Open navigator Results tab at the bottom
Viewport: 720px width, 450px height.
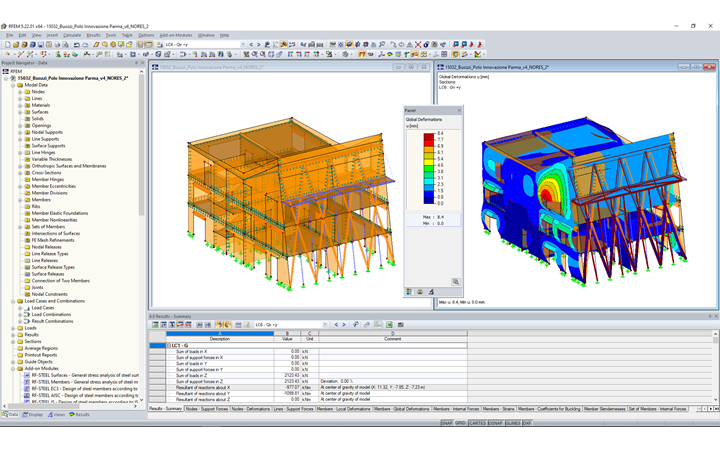point(79,415)
